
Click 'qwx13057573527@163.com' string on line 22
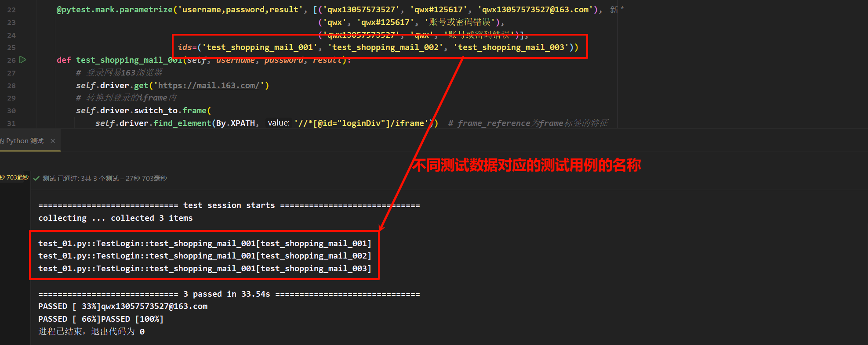point(535,10)
